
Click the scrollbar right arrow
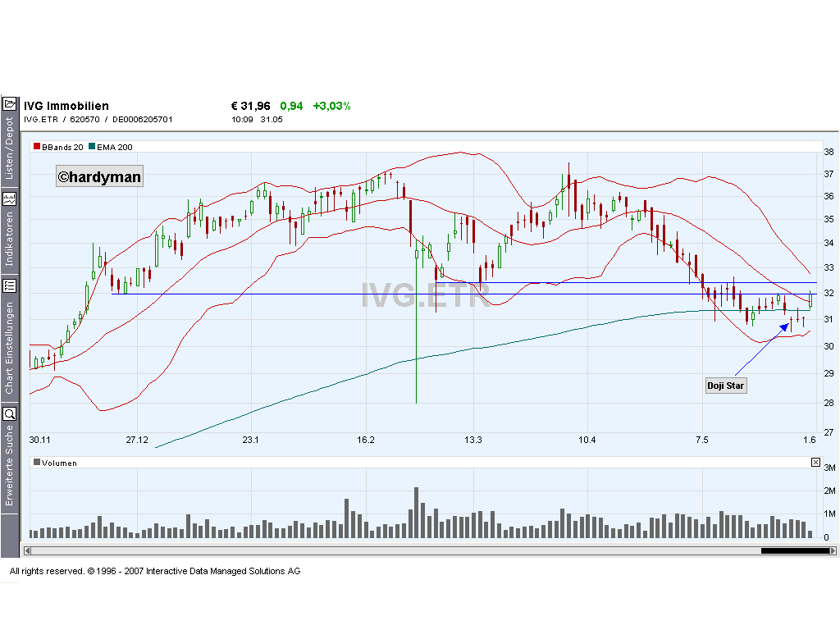pos(833,550)
